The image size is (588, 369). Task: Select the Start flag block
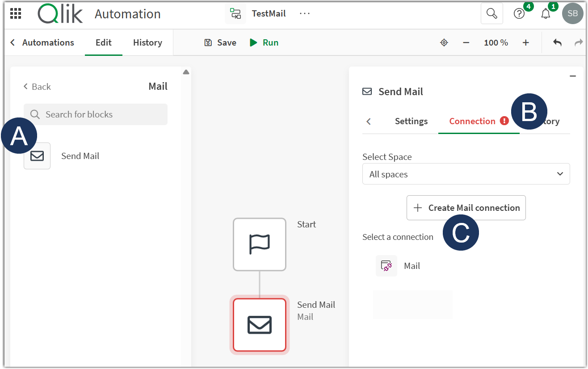260,244
